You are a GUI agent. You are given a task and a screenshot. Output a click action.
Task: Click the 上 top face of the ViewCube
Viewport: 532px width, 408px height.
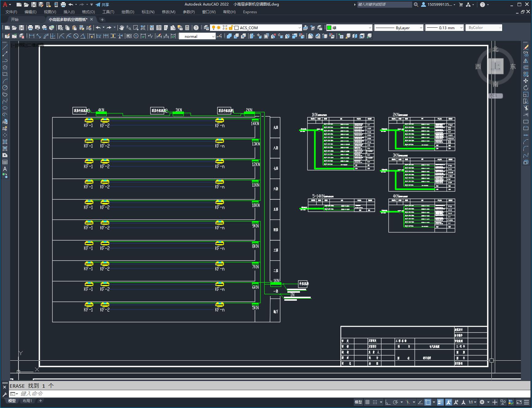coord(496,66)
